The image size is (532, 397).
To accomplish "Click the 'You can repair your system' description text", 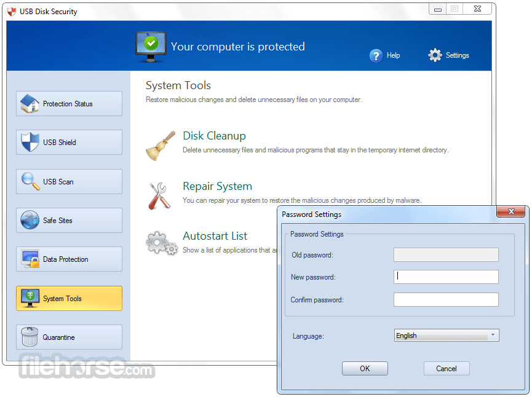I will (302, 200).
